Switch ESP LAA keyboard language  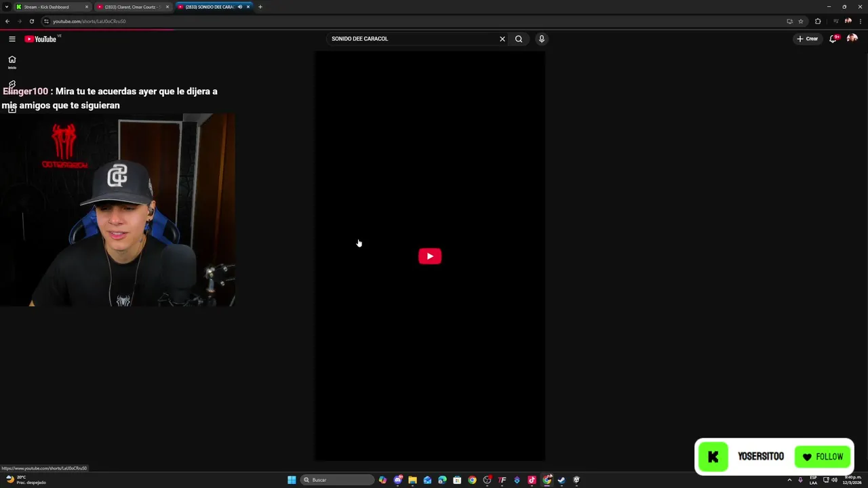pos(813,480)
